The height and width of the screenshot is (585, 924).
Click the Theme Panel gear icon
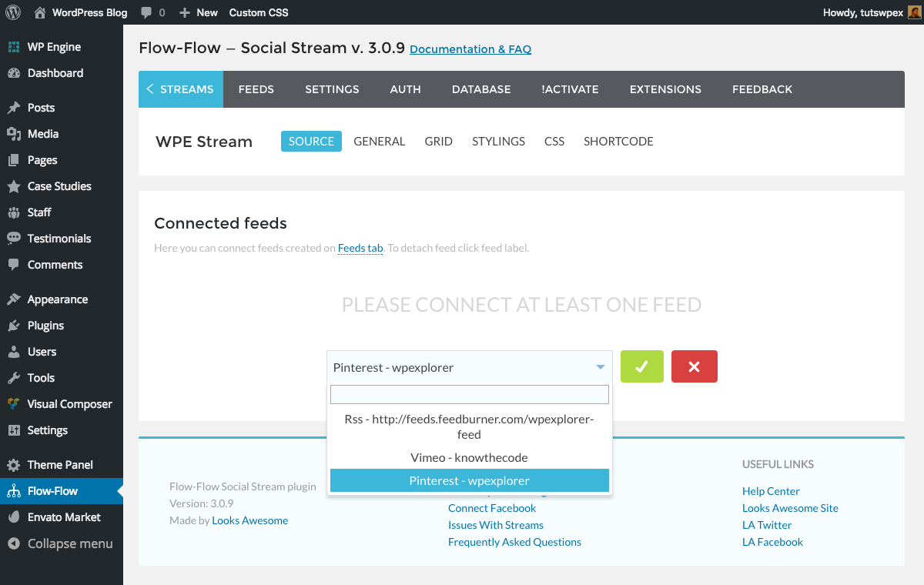coord(13,465)
